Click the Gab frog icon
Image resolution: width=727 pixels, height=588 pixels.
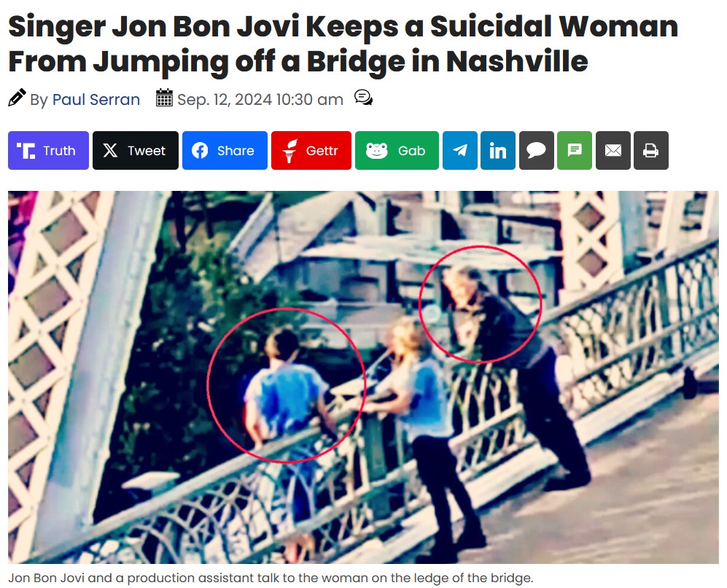tap(377, 151)
